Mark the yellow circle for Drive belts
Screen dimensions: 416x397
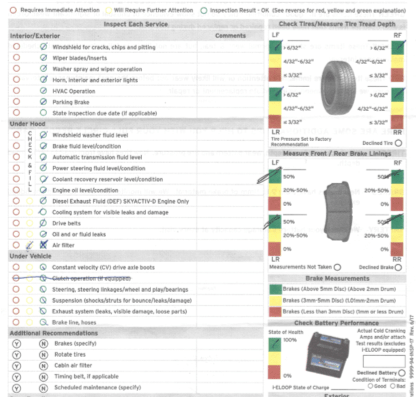[30, 223]
